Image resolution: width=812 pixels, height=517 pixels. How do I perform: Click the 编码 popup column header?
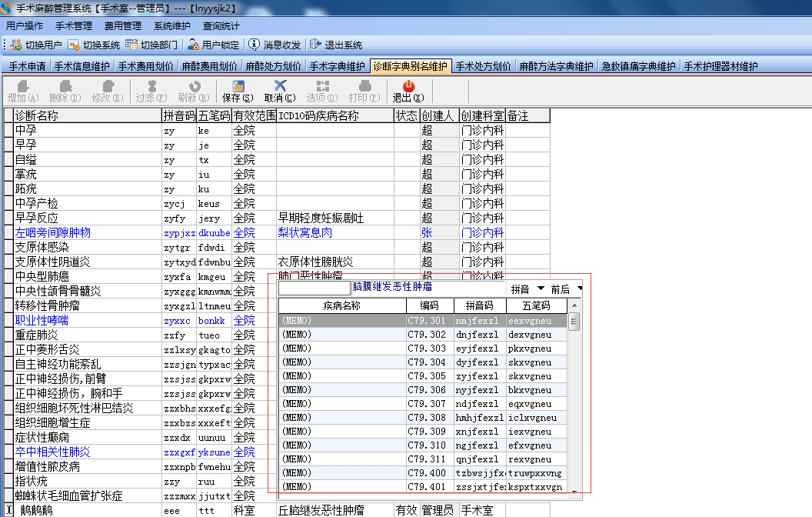point(429,305)
